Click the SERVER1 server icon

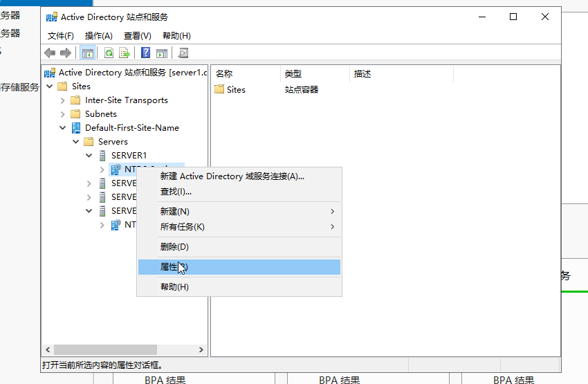point(102,155)
